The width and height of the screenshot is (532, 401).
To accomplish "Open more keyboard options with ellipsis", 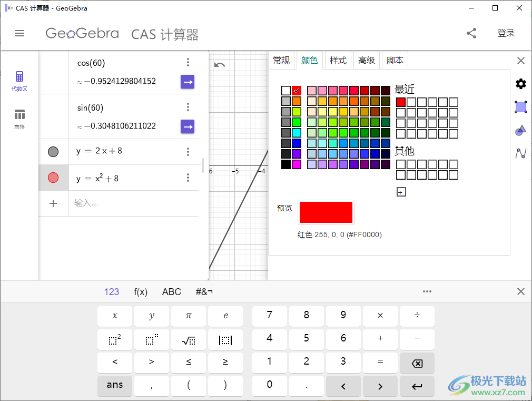I will coord(427,291).
